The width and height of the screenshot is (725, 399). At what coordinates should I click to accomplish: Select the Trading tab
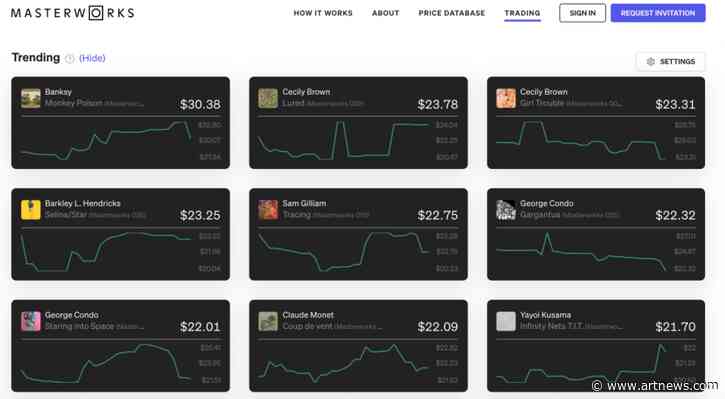pos(522,13)
